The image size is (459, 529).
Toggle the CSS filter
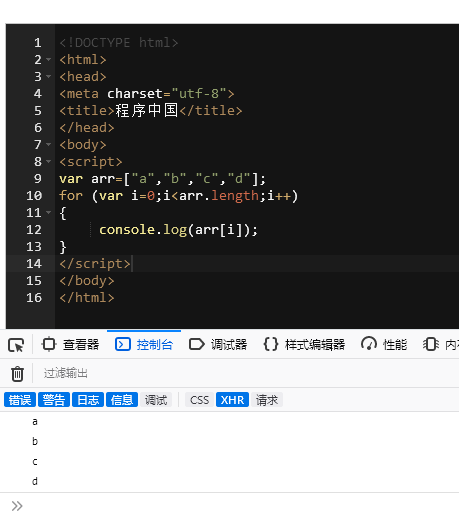coord(199,400)
